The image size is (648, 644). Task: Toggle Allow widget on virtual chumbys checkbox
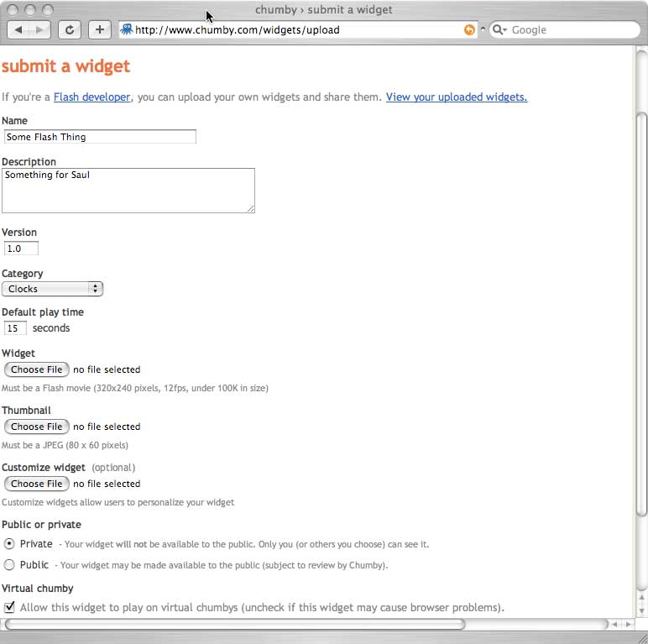click(x=9, y=607)
